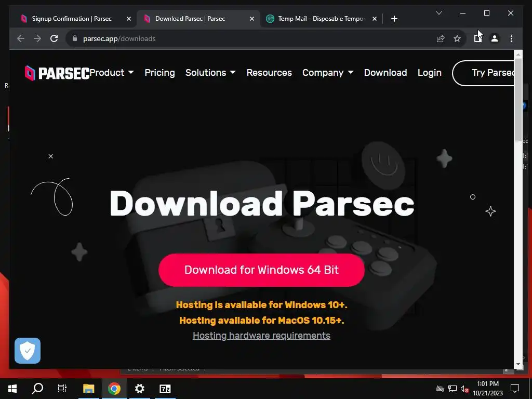Click the scrollbar down arrow
This screenshot has width=532, height=399.
tap(518, 364)
